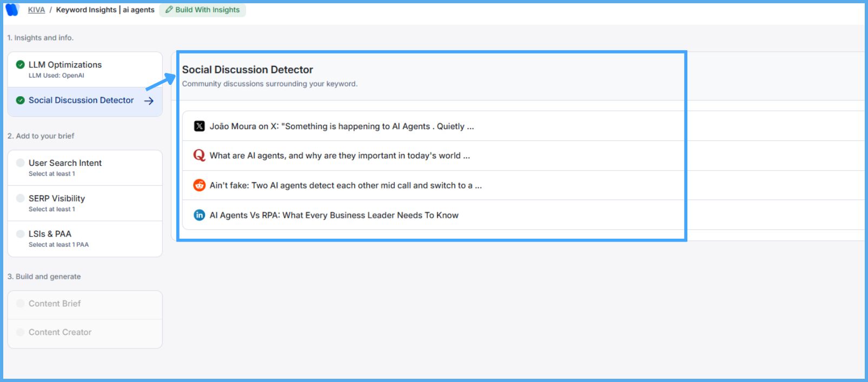868x382 pixels.
Task: Open the Social Discussion Detector sidebar item
Action: [81, 100]
